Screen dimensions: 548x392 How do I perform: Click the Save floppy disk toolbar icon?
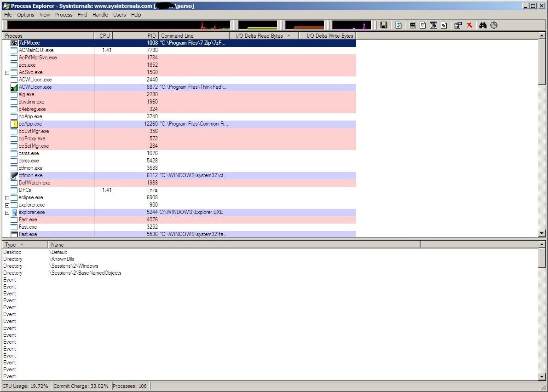[384, 25]
